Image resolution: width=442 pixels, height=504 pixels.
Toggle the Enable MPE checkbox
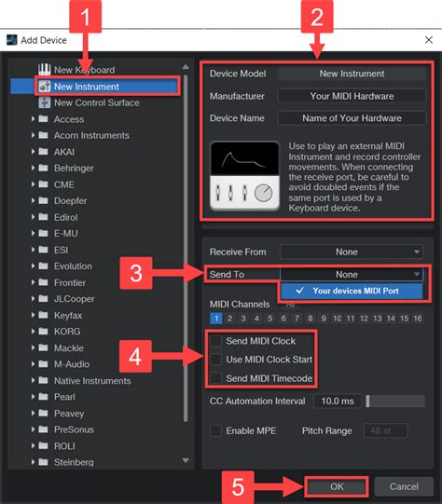215,430
